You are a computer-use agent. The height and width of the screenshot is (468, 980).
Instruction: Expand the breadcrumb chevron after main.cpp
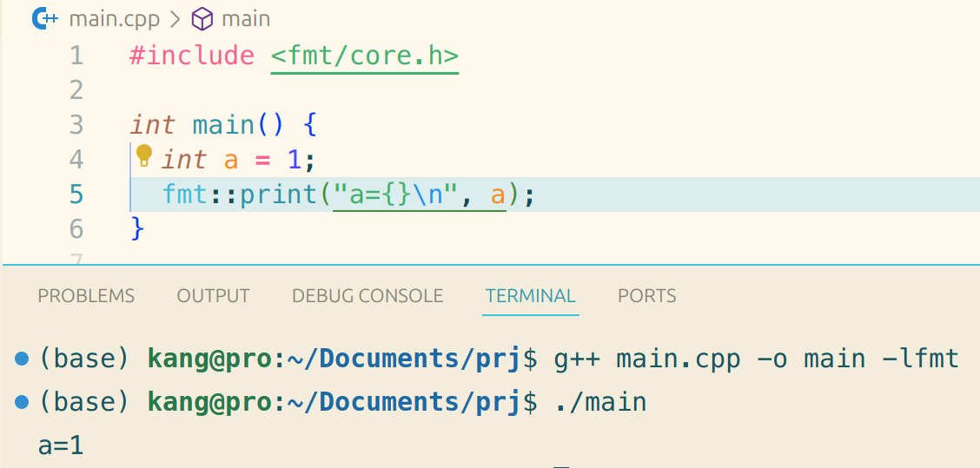point(175,19)
